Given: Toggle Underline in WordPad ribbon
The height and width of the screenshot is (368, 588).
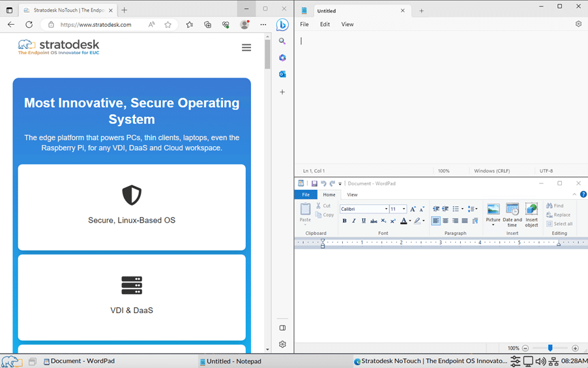Looking at the screenshot, I should [363, 221].
